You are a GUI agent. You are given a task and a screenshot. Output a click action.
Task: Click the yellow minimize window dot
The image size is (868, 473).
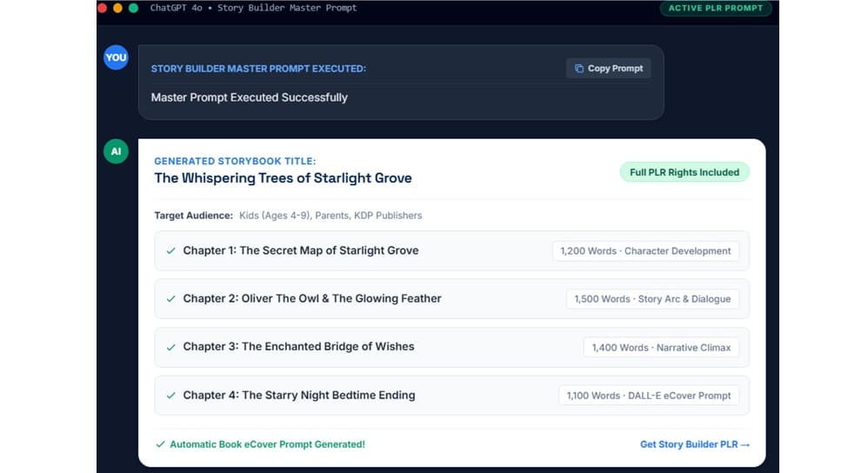point(117,8)
